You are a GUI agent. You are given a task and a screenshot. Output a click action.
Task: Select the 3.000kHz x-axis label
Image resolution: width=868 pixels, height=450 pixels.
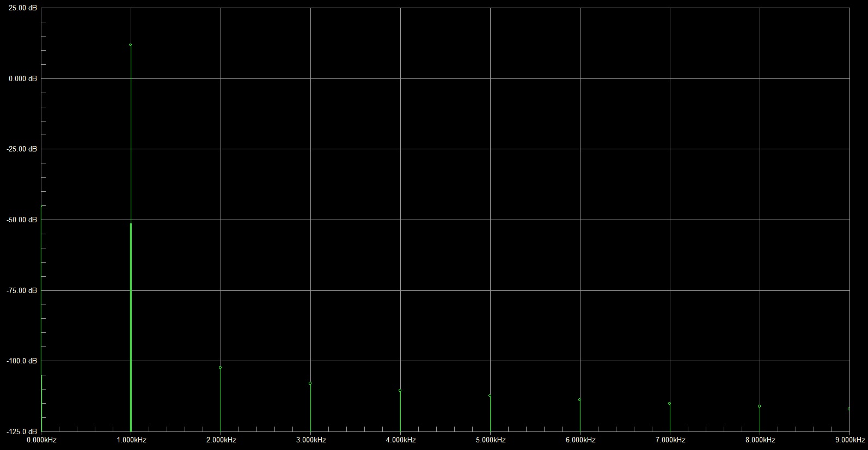pos(310,440)
